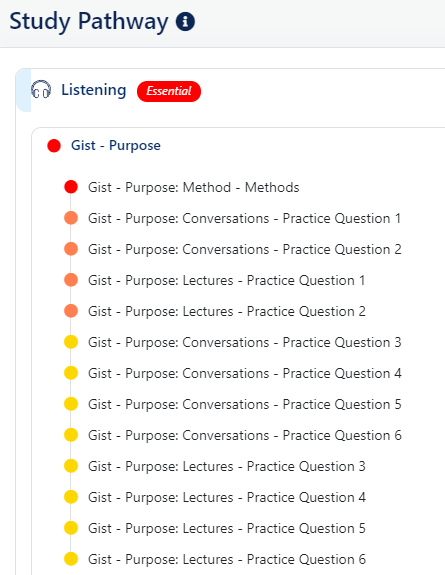Open Lectures - Practice Question 4
This screenshot has height=575, width=445.
(x=226, y=497)
